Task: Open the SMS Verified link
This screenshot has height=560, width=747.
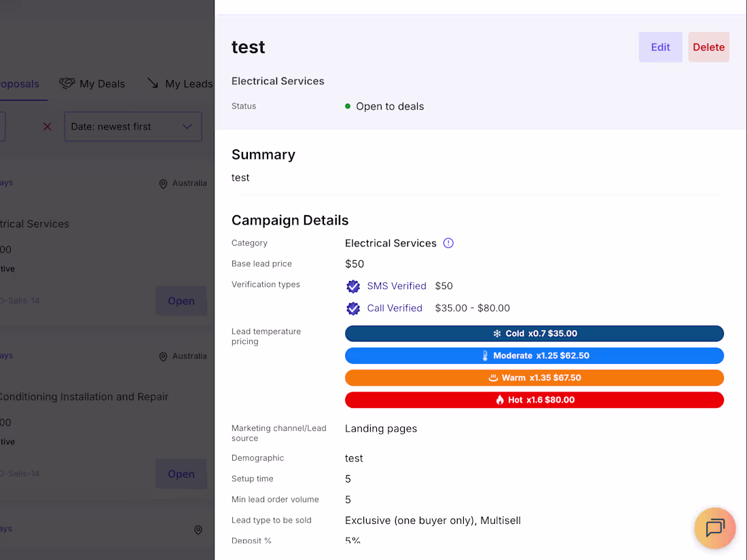Action: pyautogui.click(x=397, y=286)
